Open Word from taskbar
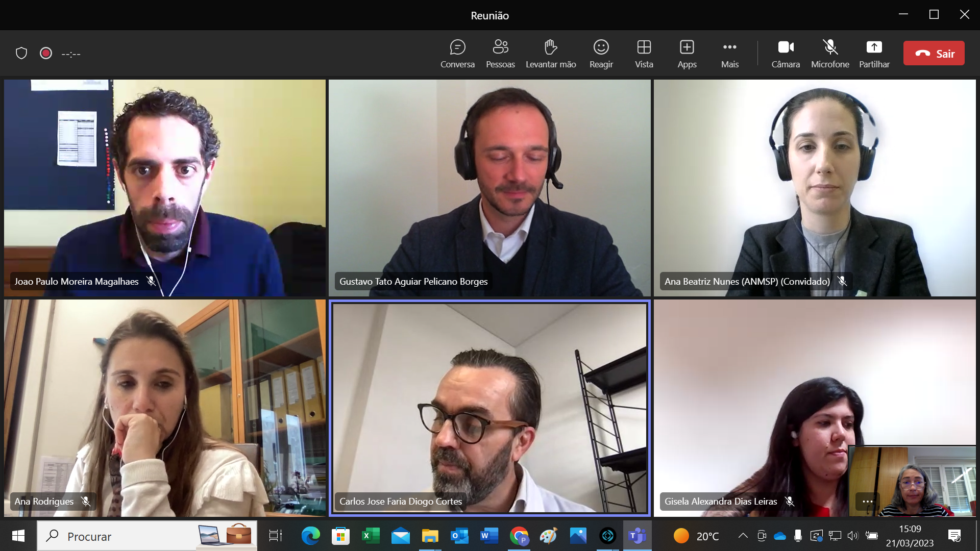The width and height of the screenshot is (980, 551). tap(489, 536)
